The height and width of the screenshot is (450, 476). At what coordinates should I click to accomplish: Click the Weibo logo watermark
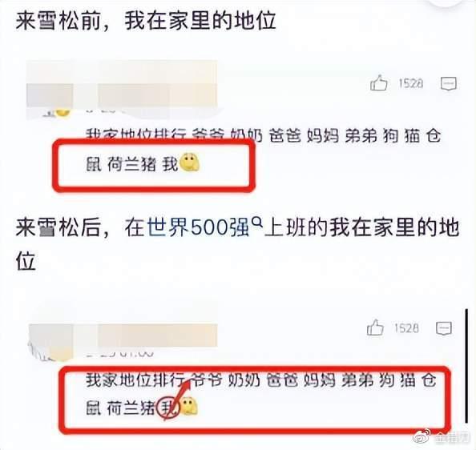point(423,436)
